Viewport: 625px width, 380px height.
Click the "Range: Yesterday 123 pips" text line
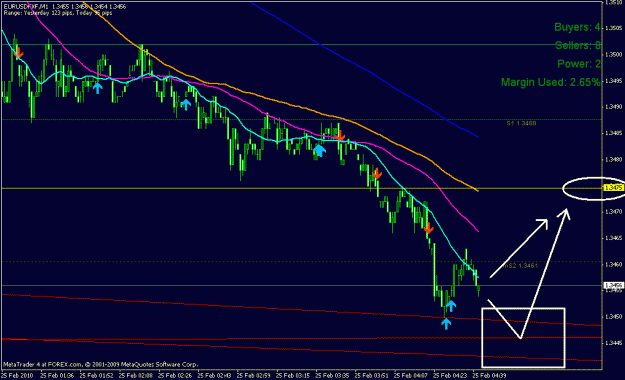pyautogui.click(x=58, y=13)
